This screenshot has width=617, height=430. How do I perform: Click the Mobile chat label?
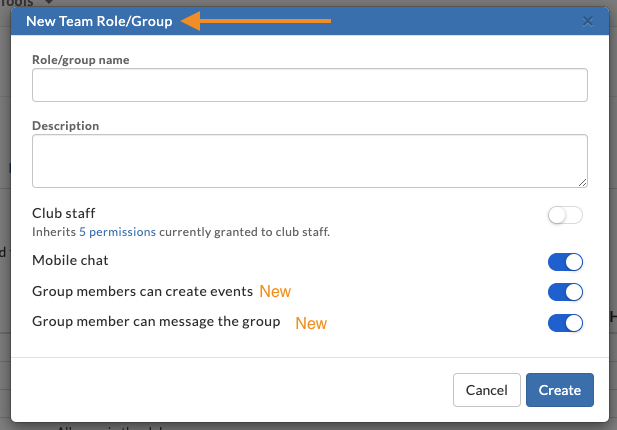tap(70, 260)
